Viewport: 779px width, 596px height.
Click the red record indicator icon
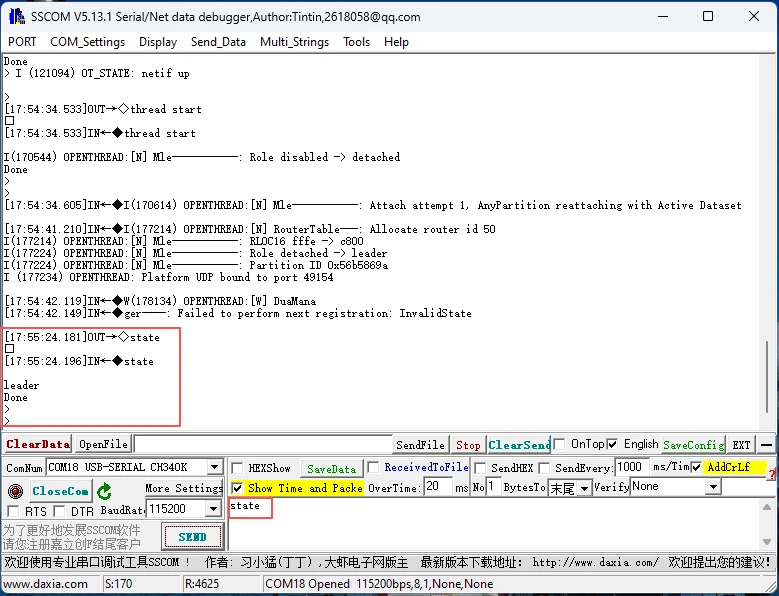click(x=15, y=491)
